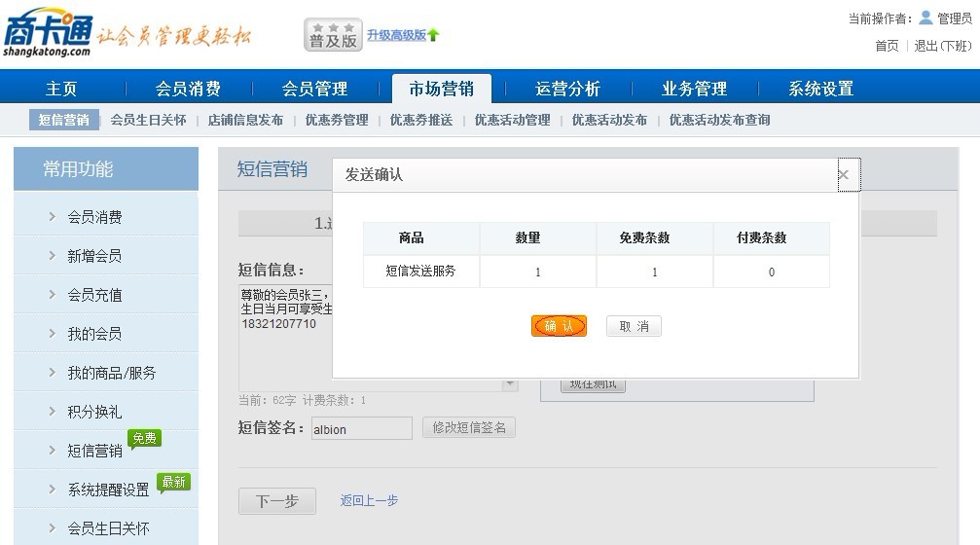Click the 普及版 star badge icon
Image resolution: width=980 pixels, height=545 pixels.
[x=333, y=34]
